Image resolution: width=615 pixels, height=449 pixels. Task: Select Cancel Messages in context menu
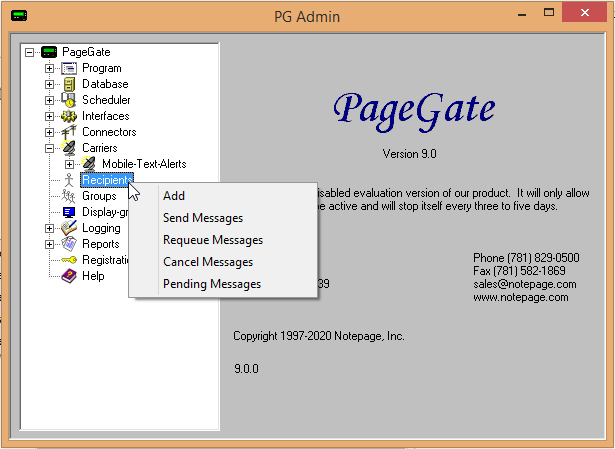(223, 262)
